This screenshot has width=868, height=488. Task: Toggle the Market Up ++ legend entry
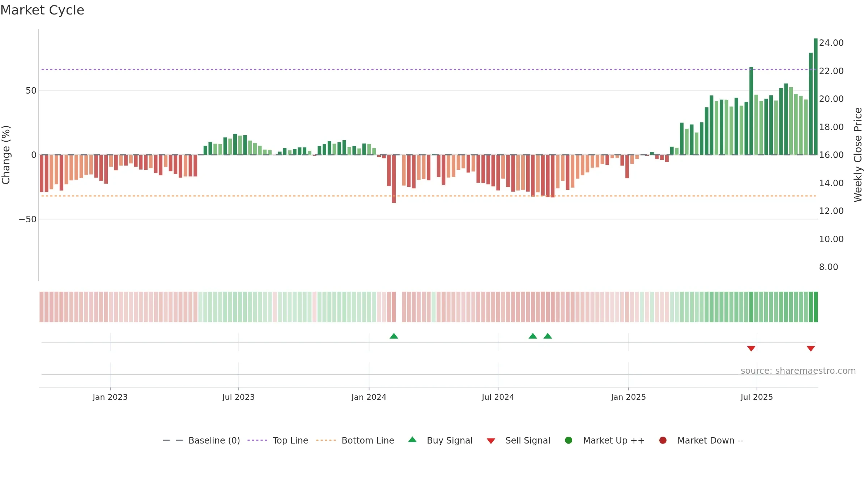[604, 440]
